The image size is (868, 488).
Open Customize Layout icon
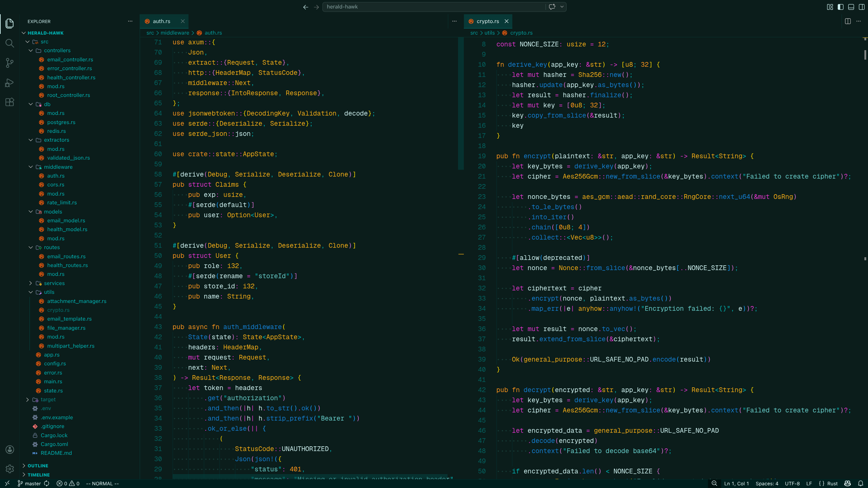coord(830,7)
